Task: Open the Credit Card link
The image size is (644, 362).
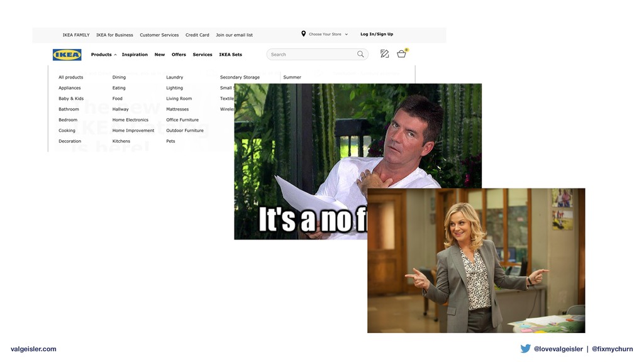Action: pos(197,35)
